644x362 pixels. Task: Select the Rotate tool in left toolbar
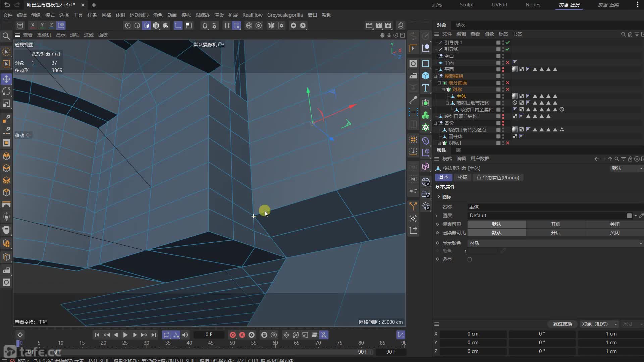pos(6,91)
